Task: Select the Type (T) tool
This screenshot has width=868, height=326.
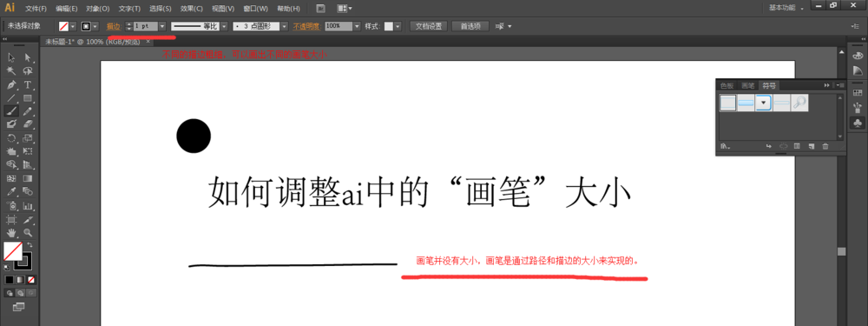Action: pyautogui.click(x=28, y=85)
